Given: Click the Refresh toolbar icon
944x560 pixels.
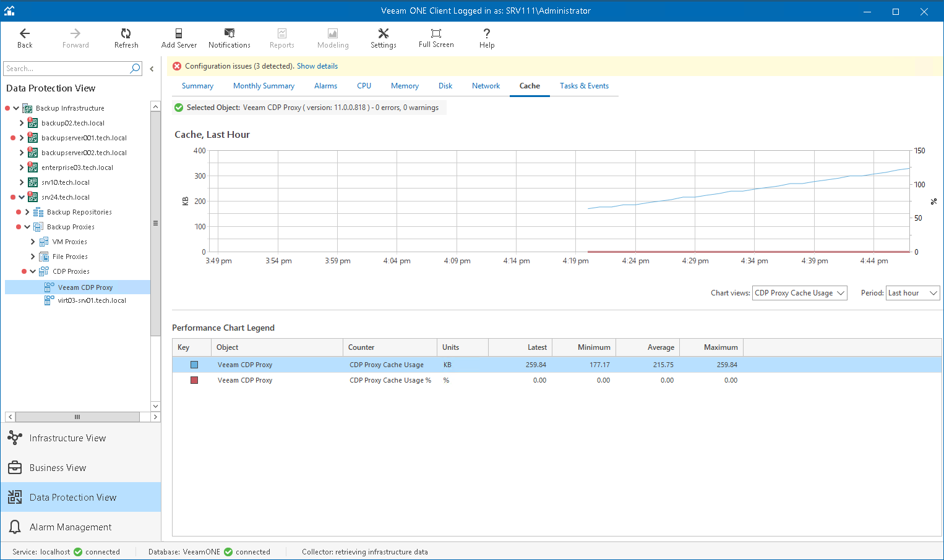Looking at the screenshot, I should [126, 33].
